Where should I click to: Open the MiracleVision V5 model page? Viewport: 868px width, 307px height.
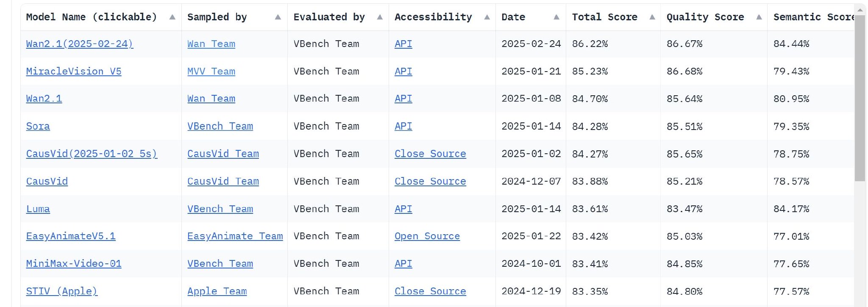tap(74, 72)
